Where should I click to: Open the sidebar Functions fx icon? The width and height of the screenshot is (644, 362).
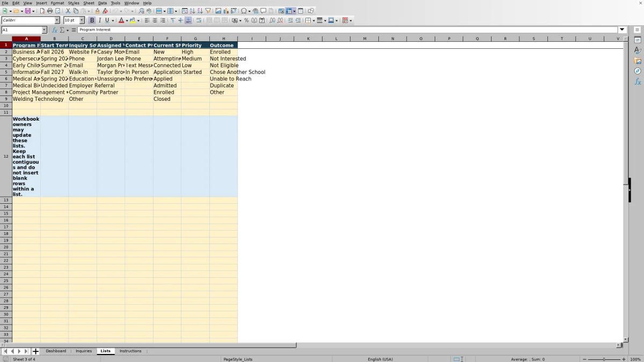[x=638, y=82]
